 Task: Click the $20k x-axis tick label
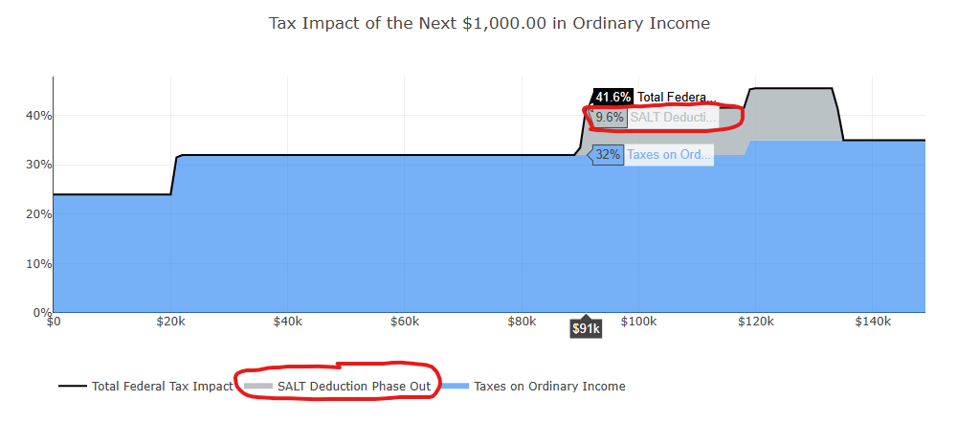[170, 322]
